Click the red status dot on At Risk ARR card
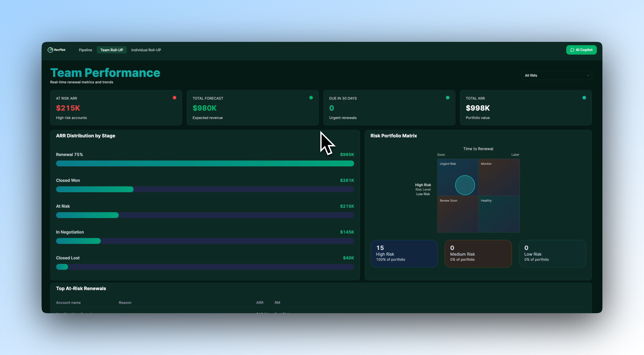The height and width of the screenshot is (355, 644). click(x=175, y=98)
